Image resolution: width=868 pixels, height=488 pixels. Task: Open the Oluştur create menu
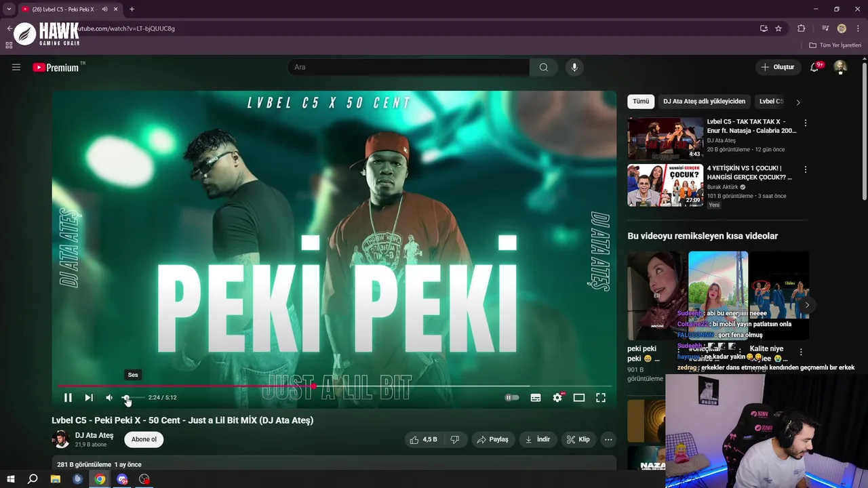(778, 67)
